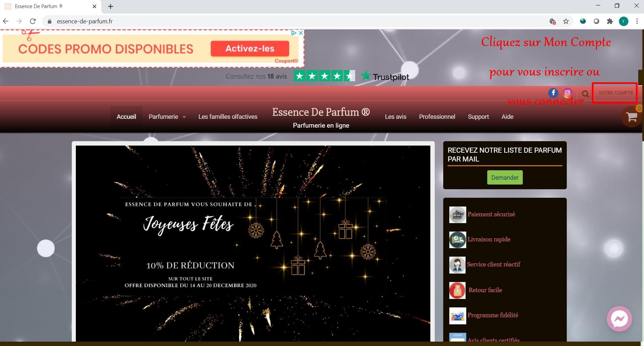Open the Chrome three-dot menu
The height and width of the screenshot is (346, 644).
click(637, 21)
